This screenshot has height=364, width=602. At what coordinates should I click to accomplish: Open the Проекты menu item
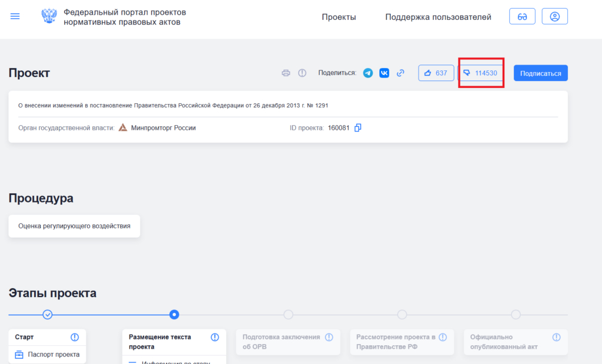click(x=339, y=17)
